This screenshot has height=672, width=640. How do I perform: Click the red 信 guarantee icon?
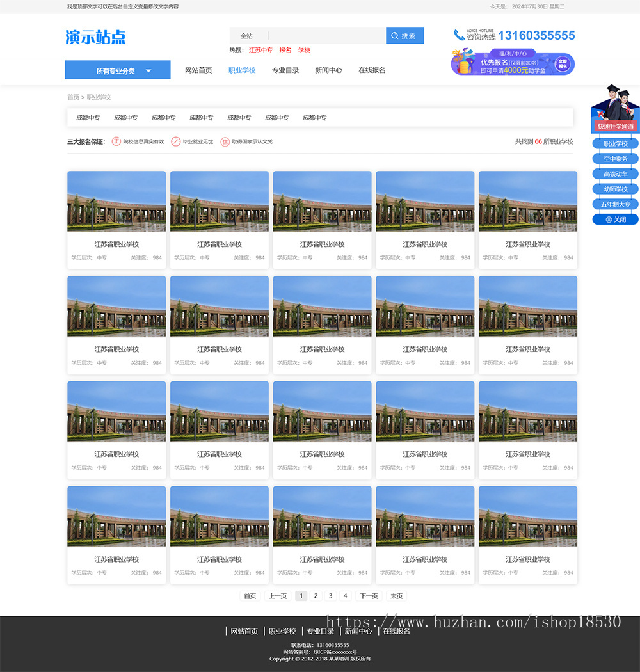(225, 141)
